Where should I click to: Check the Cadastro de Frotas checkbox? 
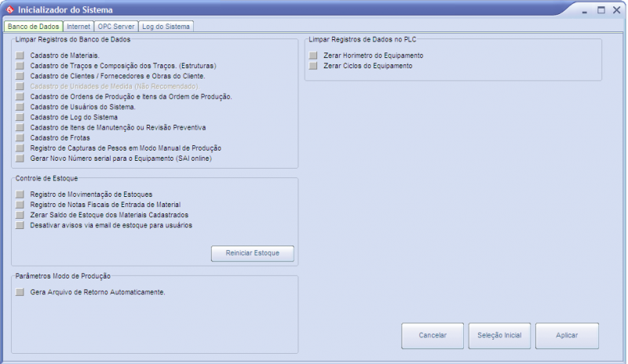click(20, 138)
